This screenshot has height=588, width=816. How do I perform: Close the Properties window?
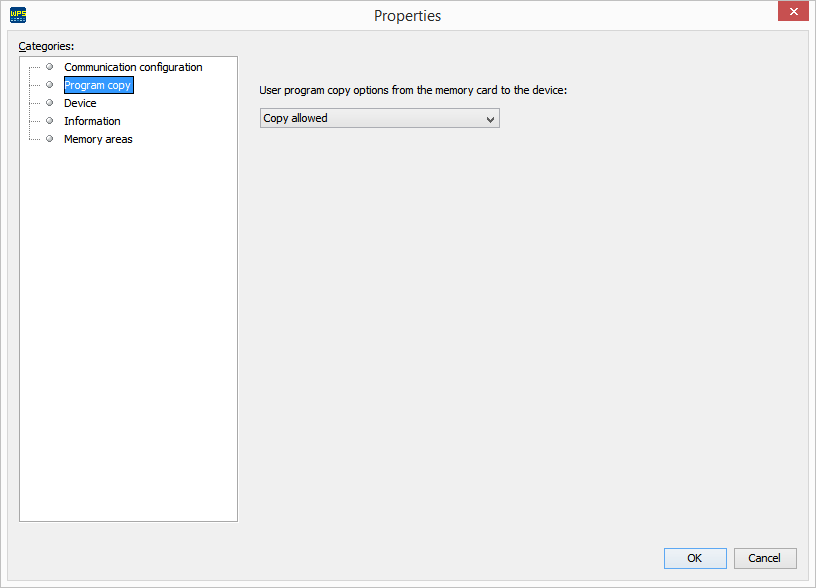pos(793,11)
